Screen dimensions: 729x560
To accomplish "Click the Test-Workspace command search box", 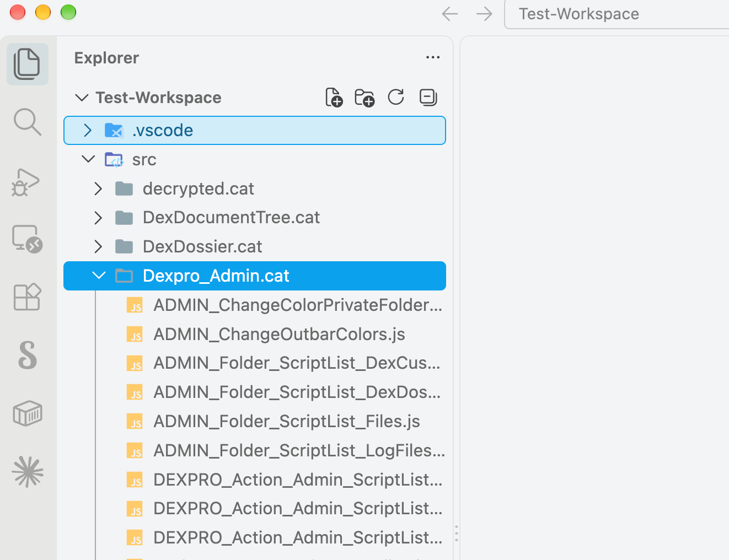I will (x=617, y=14).
